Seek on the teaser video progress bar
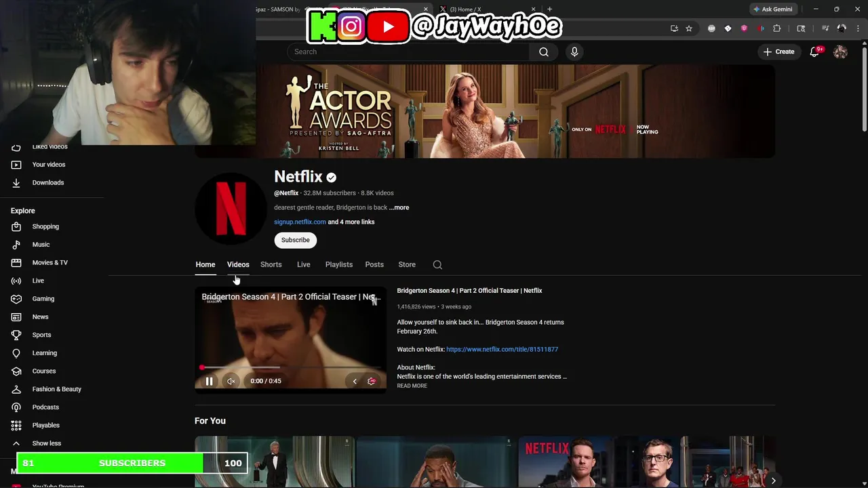 [x=290, y=367]
